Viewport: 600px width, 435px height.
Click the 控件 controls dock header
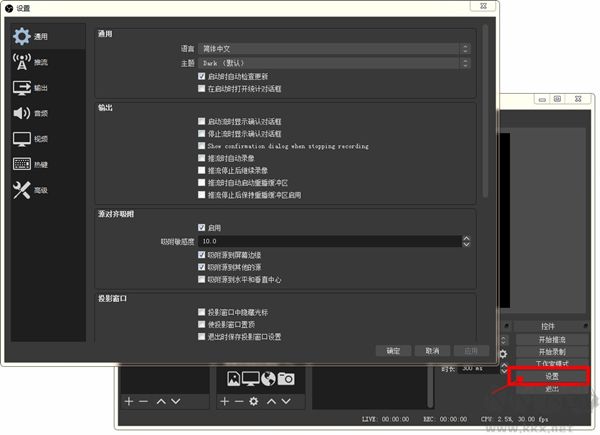(550, 326)
